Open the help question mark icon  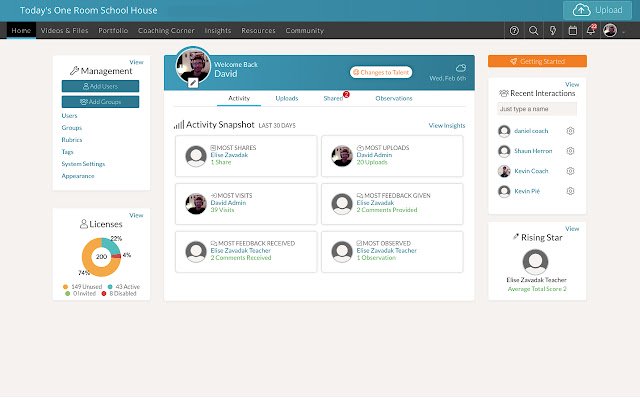pyautogui.click(x=514, y=31)
